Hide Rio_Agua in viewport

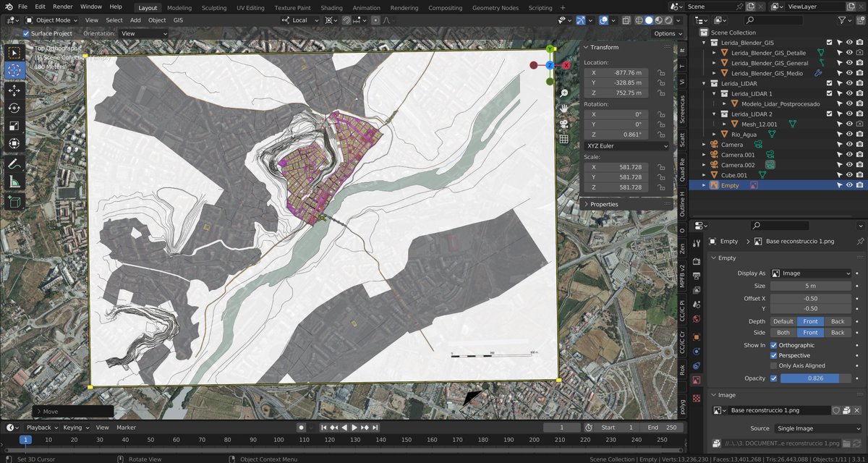click(849, 134)
